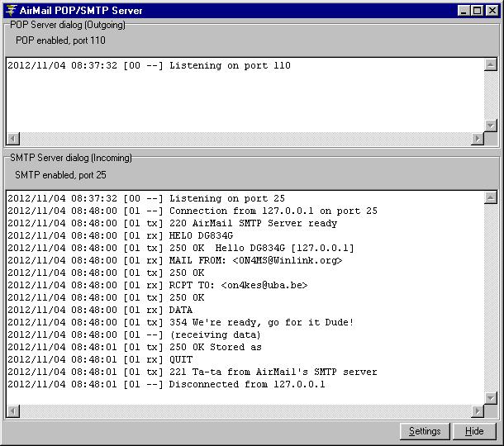Screen dimensions: 504x446
Task: Click left arrow of SMTP log horizontal scrollbar
Action: (x=13, y=411)
